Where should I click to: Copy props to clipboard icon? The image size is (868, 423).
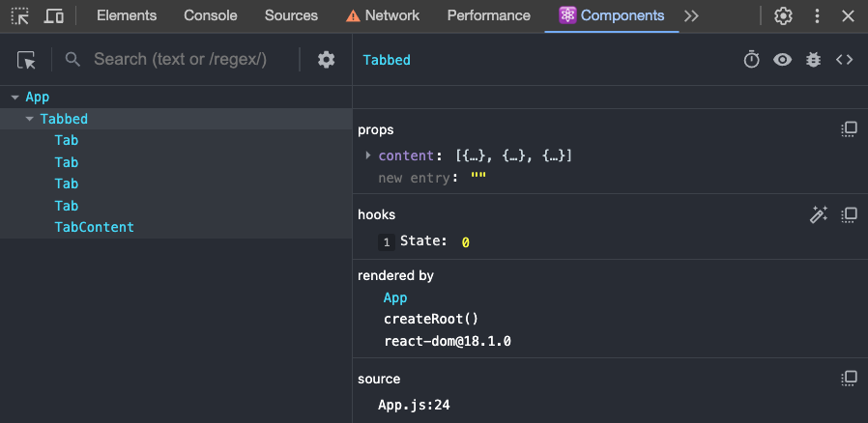point(849,130)
